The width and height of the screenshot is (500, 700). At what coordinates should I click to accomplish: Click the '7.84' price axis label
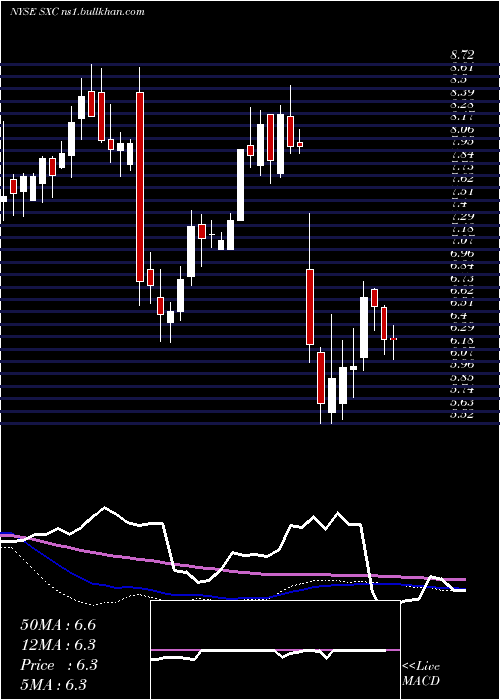click(462, 154)
